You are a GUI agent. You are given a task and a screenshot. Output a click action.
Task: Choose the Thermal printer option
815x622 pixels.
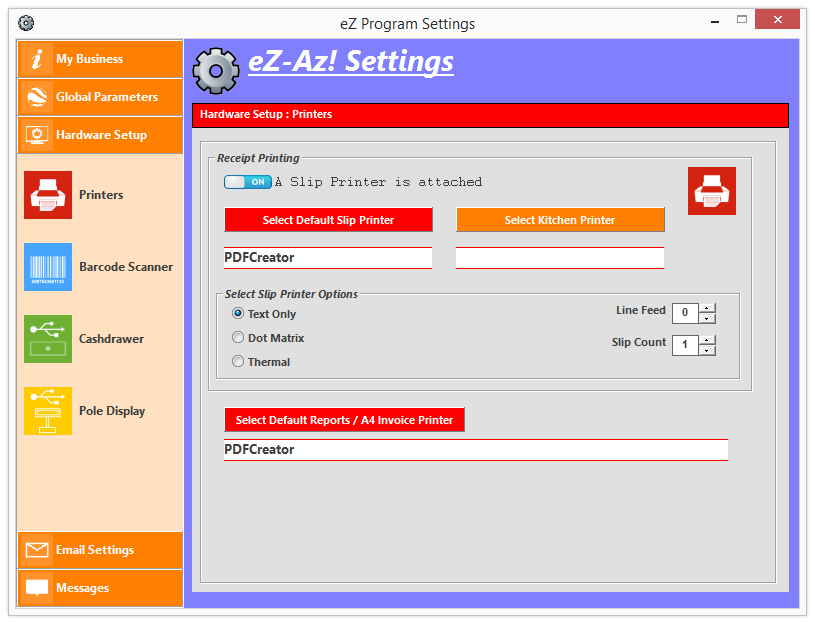pyautogui.click(x=237, y=362)
